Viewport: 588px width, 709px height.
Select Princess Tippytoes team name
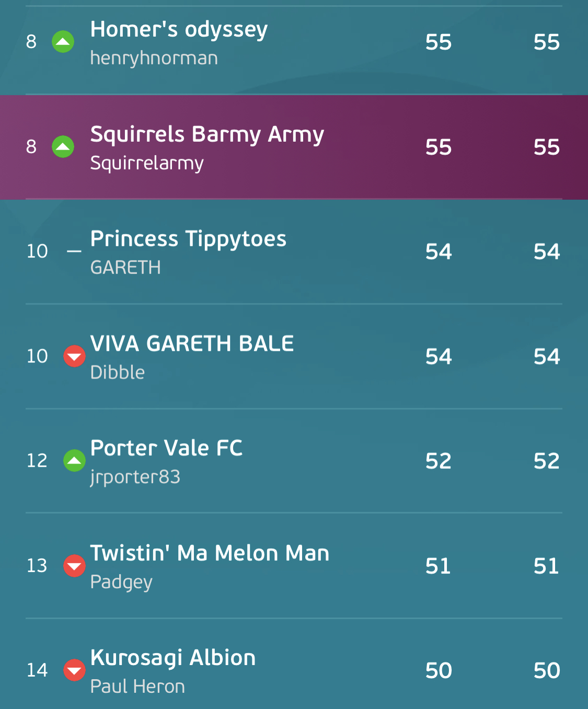(x=188, y=239)
